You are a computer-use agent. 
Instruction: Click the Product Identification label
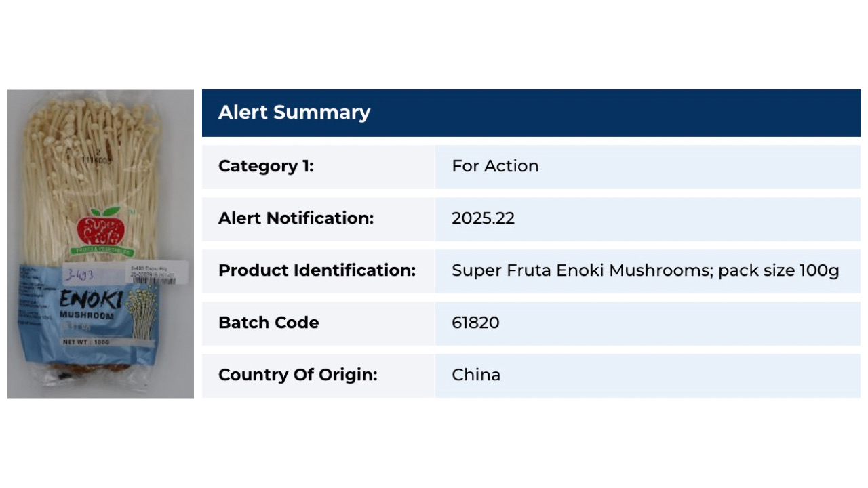(x=317, y=270)
